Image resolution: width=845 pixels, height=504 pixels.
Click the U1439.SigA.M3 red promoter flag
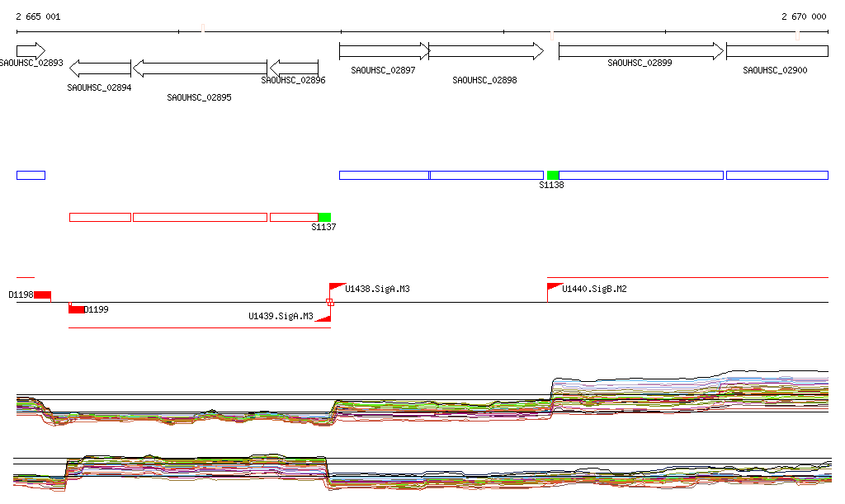click(323, 317)
